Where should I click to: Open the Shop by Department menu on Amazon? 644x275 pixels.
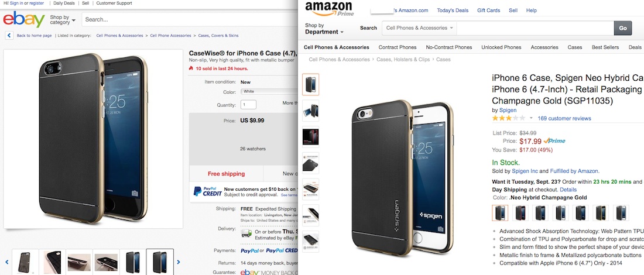click(324, 28)
